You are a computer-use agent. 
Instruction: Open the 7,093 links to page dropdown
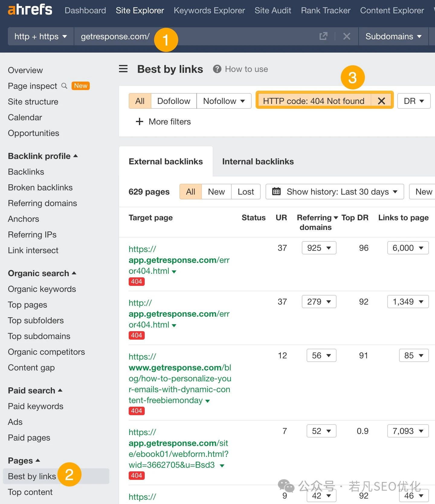coord(408,431)
